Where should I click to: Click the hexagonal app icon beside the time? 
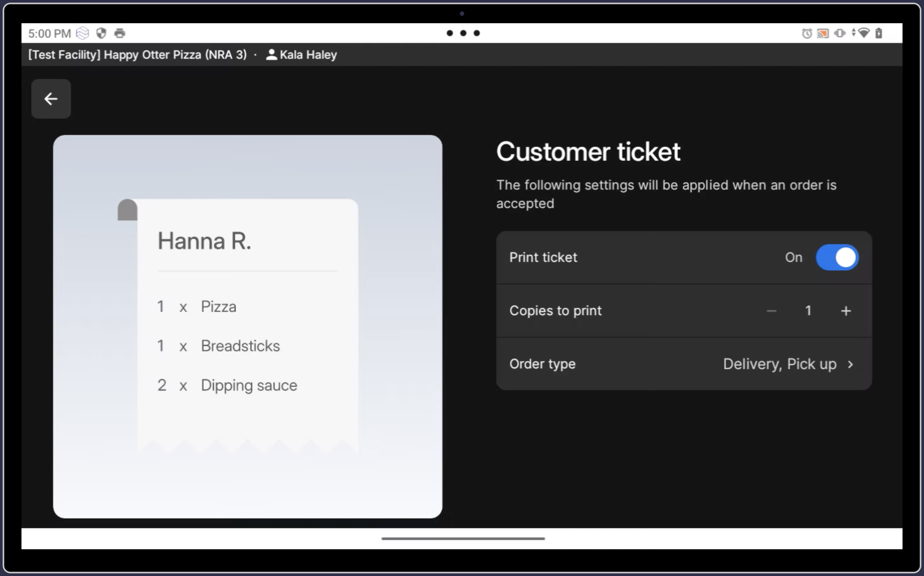pos(83,33)
